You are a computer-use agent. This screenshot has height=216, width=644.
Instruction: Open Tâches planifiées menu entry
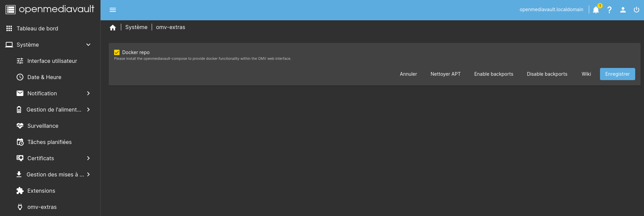point(50,142)
